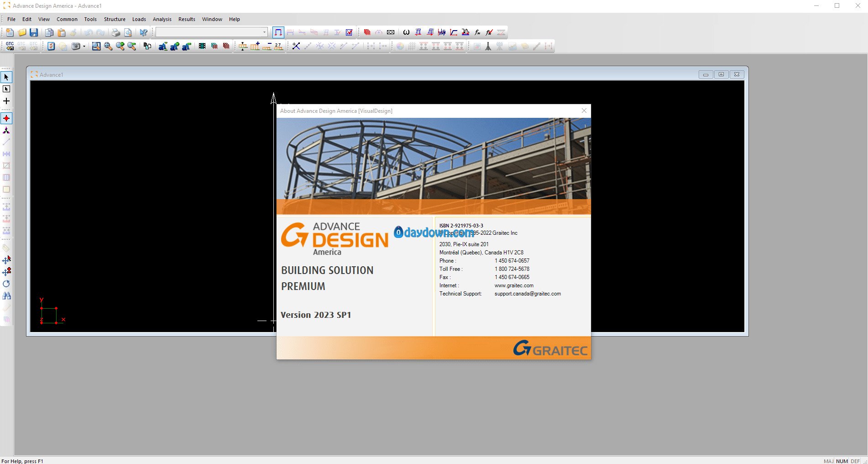Click the Save floppy disk icon
Image resolution: width=868 pixels, height=464 pixels.
click(x=34, y=32)
